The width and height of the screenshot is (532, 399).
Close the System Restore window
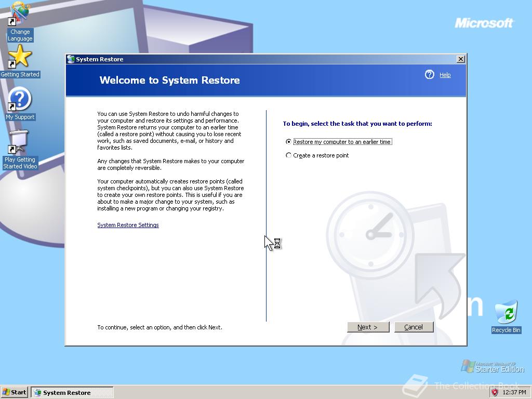click(x=460, y=59)
